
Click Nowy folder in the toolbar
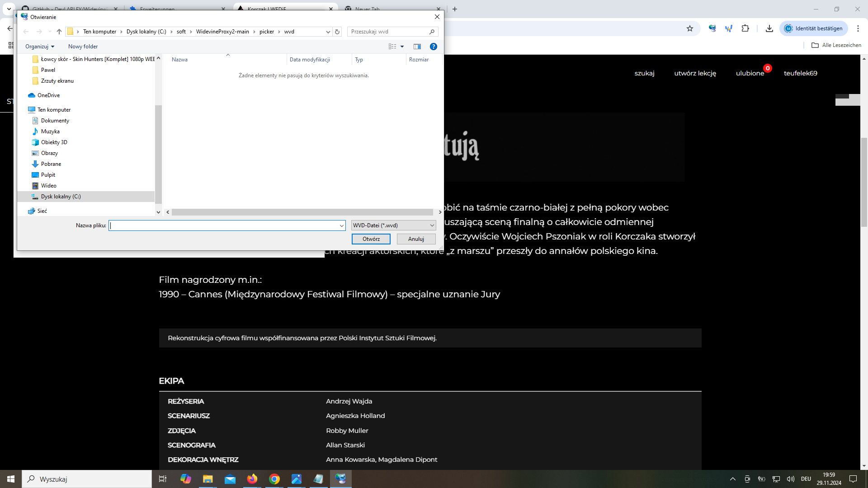pos(83,47)
